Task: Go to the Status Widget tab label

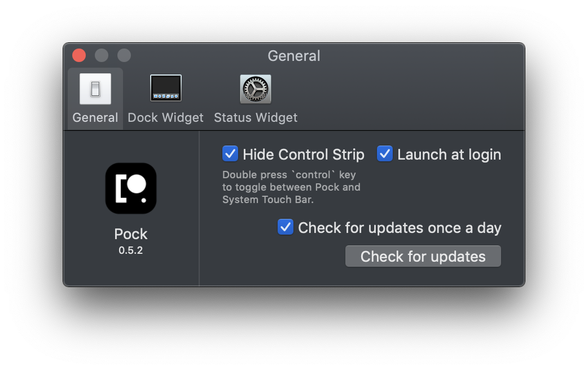Action: [x=256, y=118]
